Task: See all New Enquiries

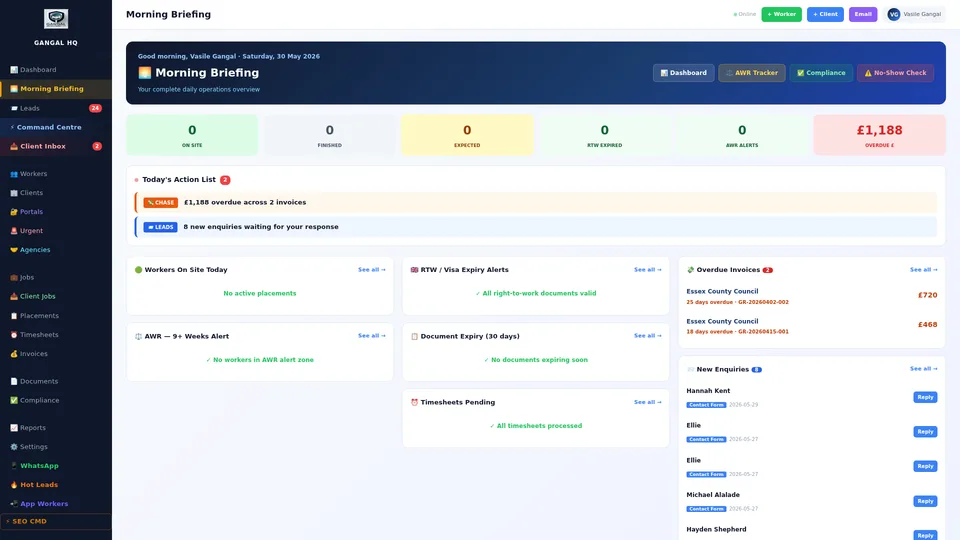Action: coord(923,369)
